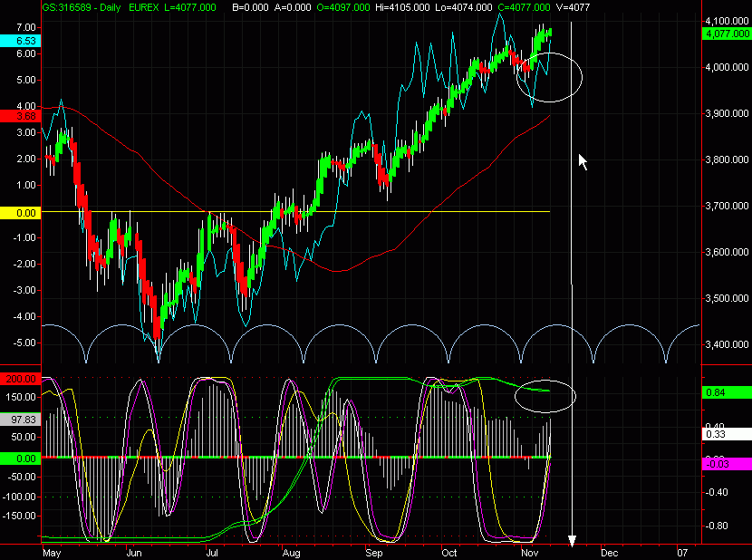752x560 pixels.
Task: Click the -1.00 left axis label
Action: coord(24,238)
